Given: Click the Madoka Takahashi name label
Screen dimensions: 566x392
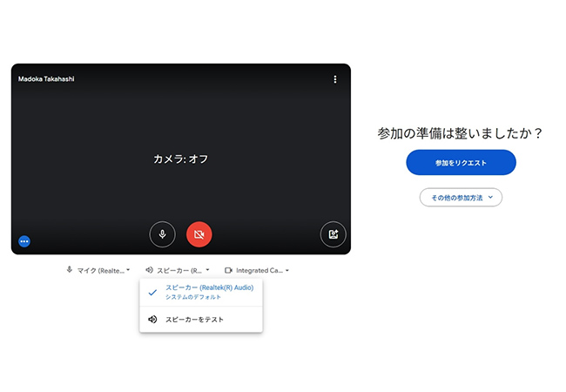Looking at the screenshot, I should click(x=44, y=79).
